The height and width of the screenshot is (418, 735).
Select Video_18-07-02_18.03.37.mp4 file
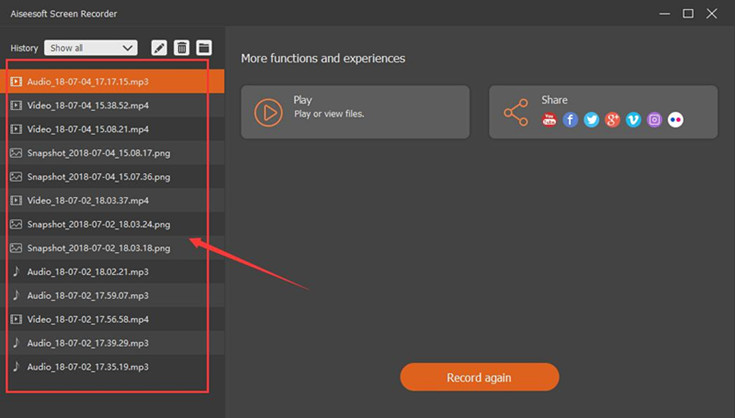(112, 201)
